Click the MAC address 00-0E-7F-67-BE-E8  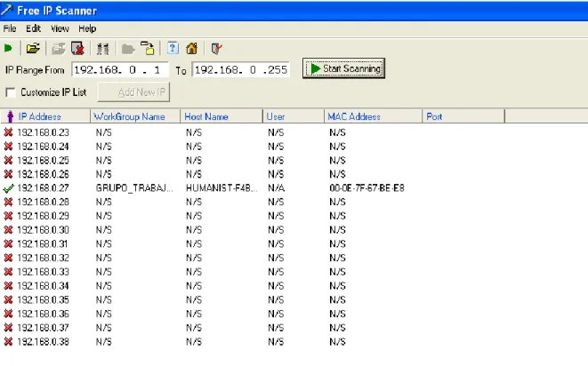coord(366,188)
